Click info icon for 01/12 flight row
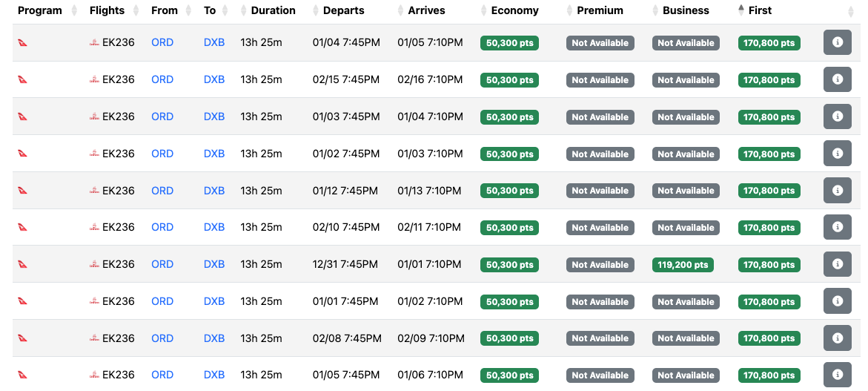This screenshot has height=391, width=868. [x=837, y=191]
